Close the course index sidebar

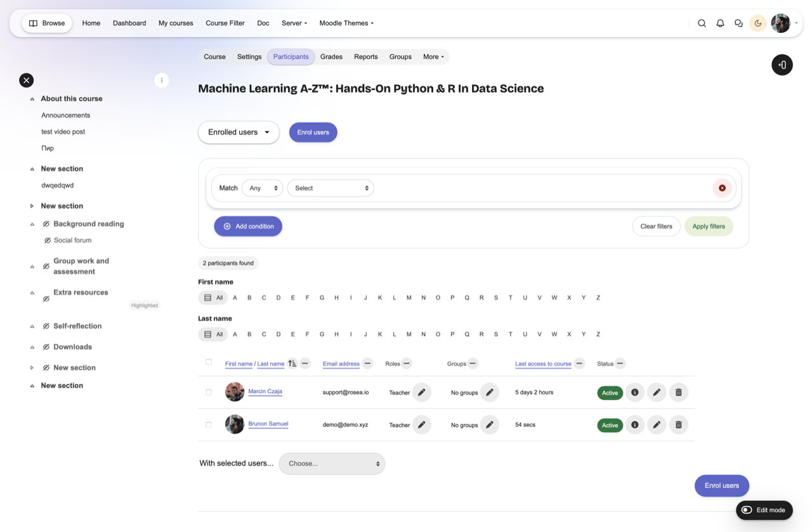26,80
